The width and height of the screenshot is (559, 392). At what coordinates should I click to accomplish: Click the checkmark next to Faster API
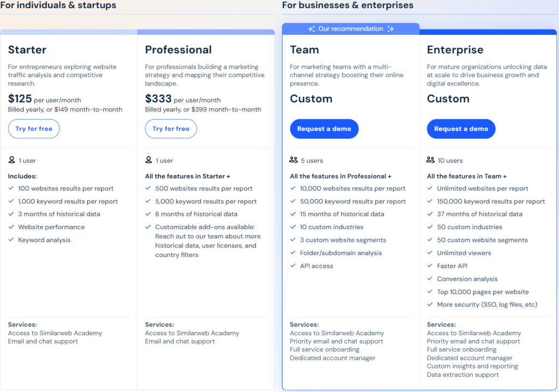tap(430, 266)
